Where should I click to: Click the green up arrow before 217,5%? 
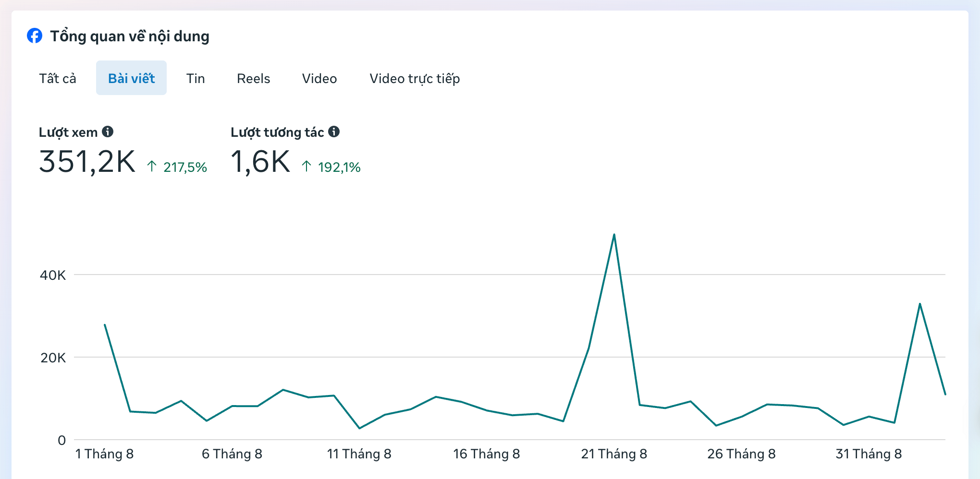(152, 167)
